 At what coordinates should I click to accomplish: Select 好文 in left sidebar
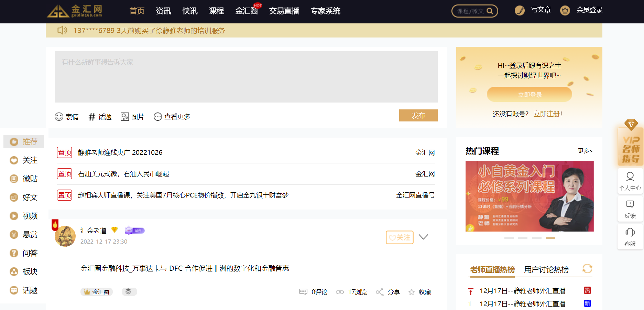[24, 197]
